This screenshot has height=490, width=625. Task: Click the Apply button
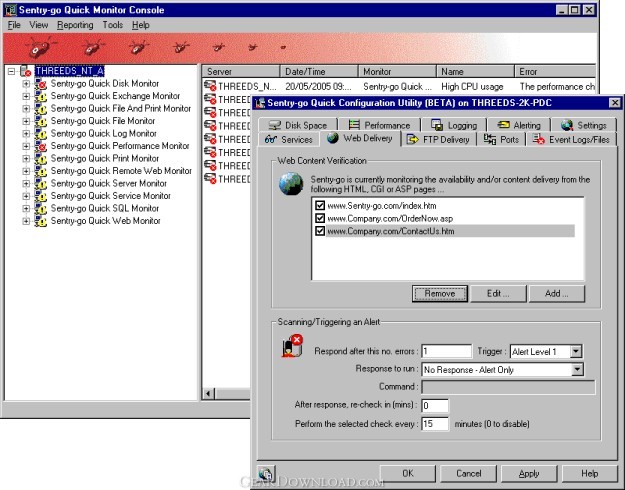529,473
